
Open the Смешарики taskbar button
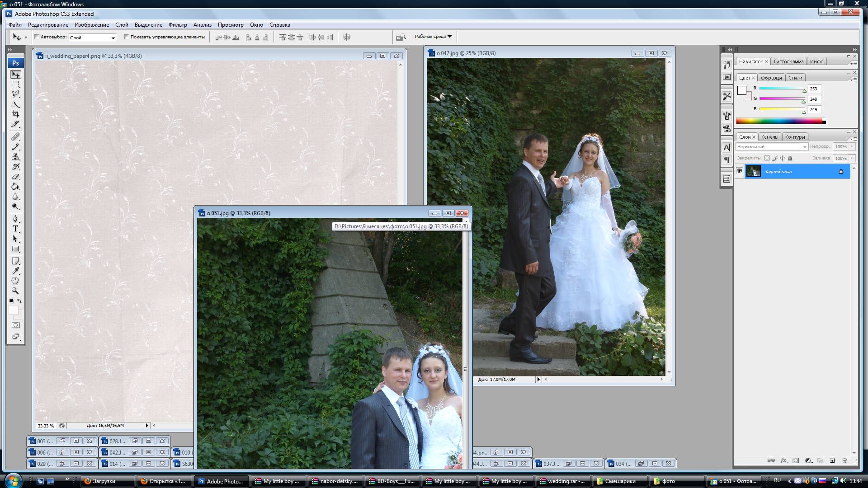pos(620,481)
